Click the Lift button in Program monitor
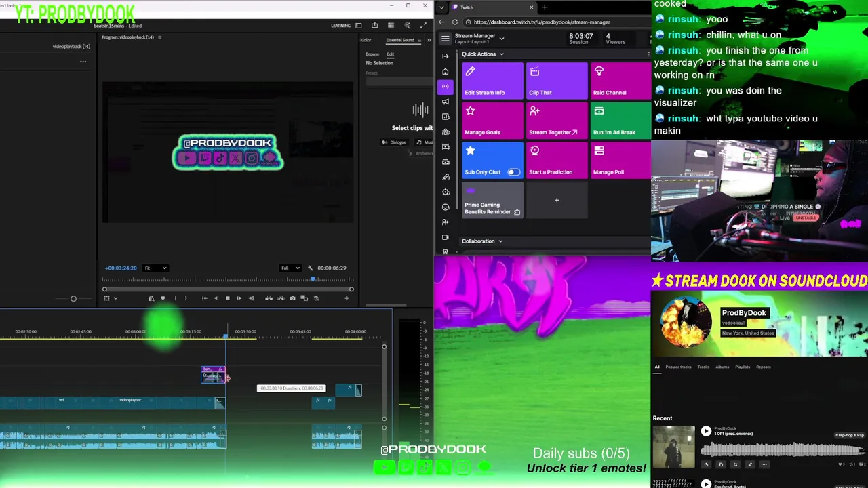Screen dimensions: 868x488 269,298
